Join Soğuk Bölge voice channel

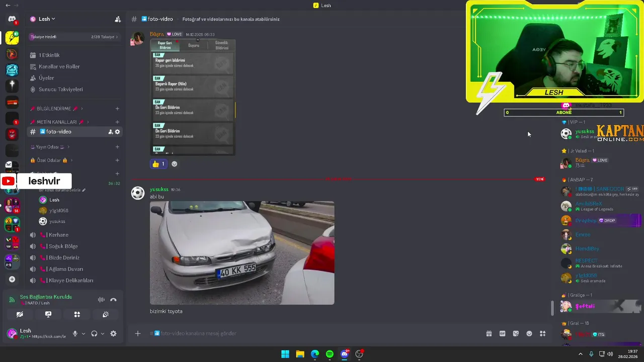coord(74,246)
